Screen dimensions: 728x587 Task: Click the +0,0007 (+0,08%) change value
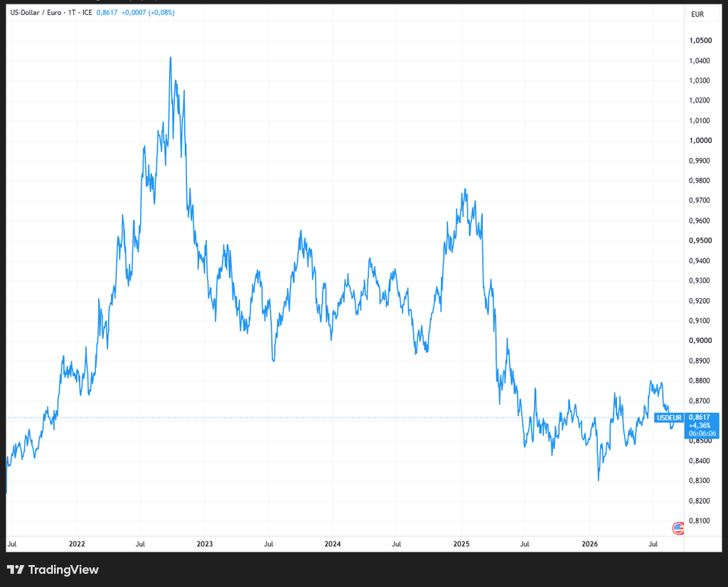pyautogui.click(x=148, y=13)
